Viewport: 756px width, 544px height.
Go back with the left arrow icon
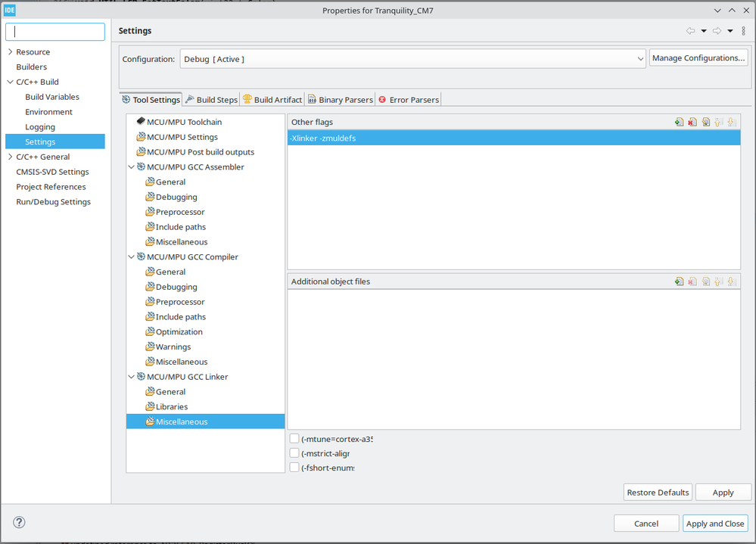690,31
